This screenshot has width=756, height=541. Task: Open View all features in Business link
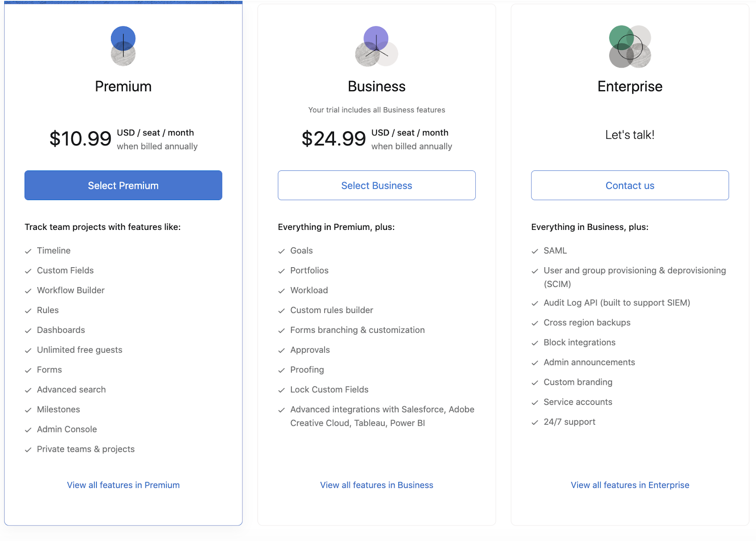pos(377,485)
